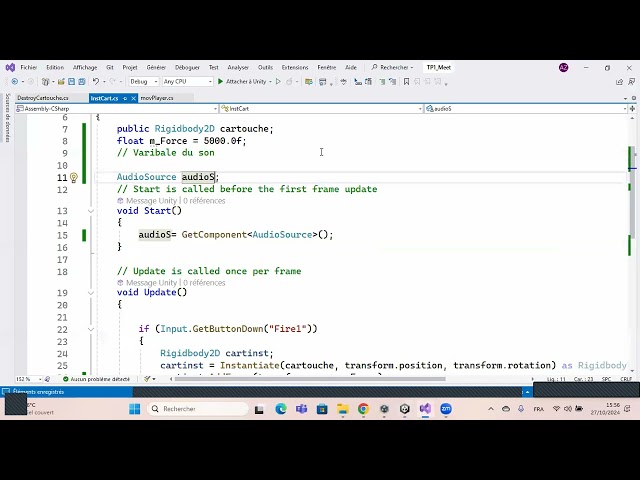This screenshot has width=640, height=480.
Task: Click the navigate backward arrow icon
Action: tap(14, 82)
